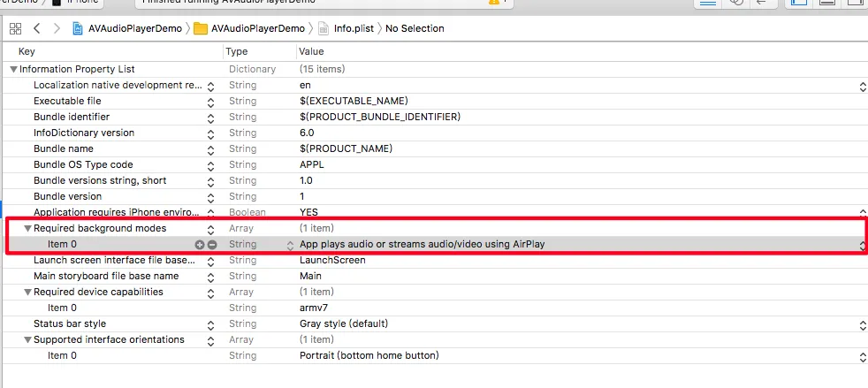Go back with the left arrow
The width and height of the screenshot is (868, 388).
(37, 28)
